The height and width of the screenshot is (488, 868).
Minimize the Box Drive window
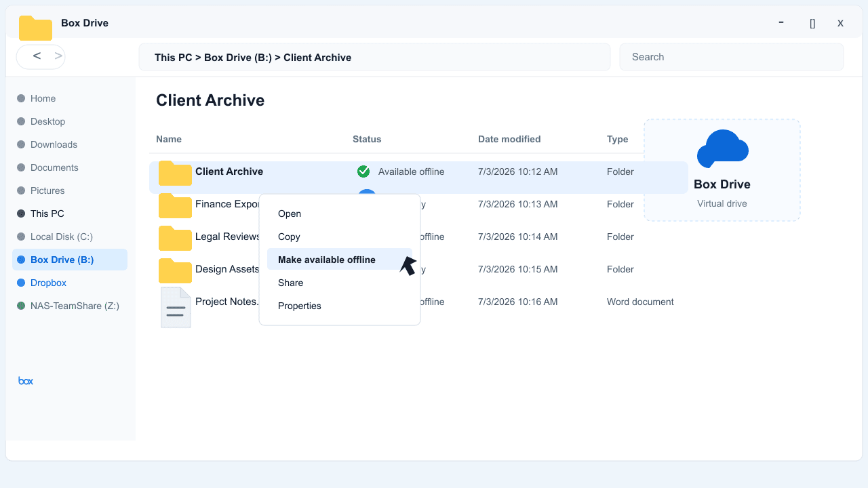click(781, 22)
